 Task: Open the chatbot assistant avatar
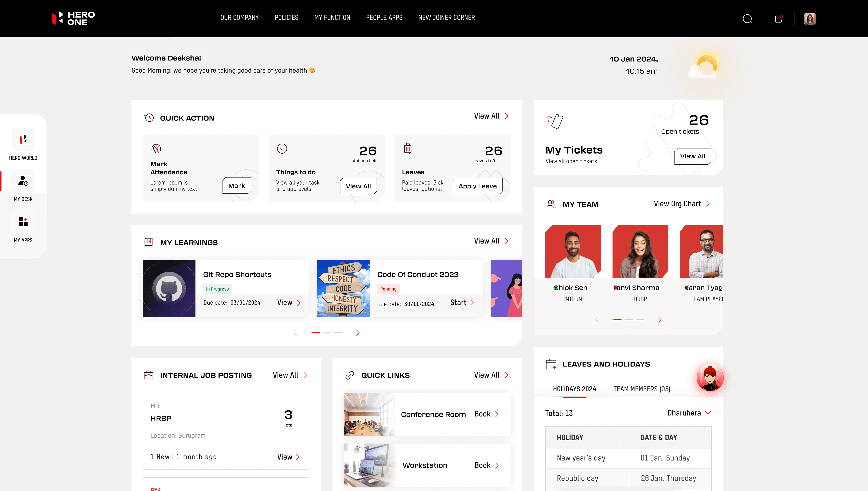(x=710, y=378)
